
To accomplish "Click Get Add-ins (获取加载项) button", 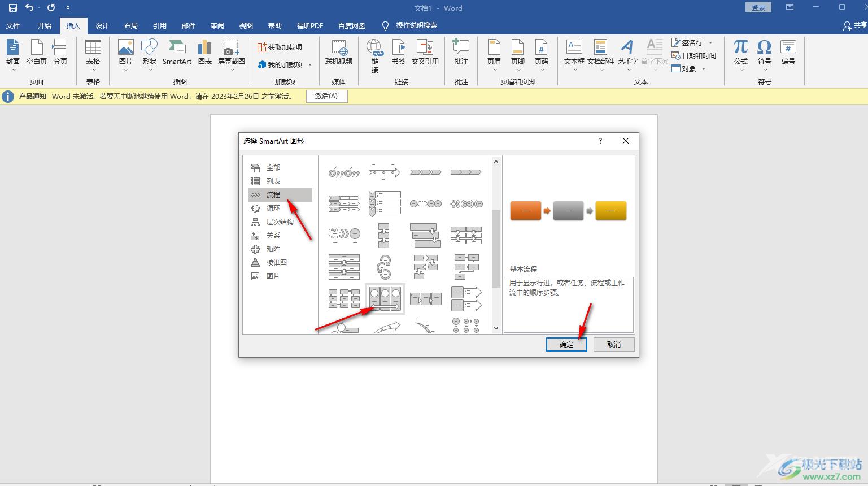I will point(280,47).
